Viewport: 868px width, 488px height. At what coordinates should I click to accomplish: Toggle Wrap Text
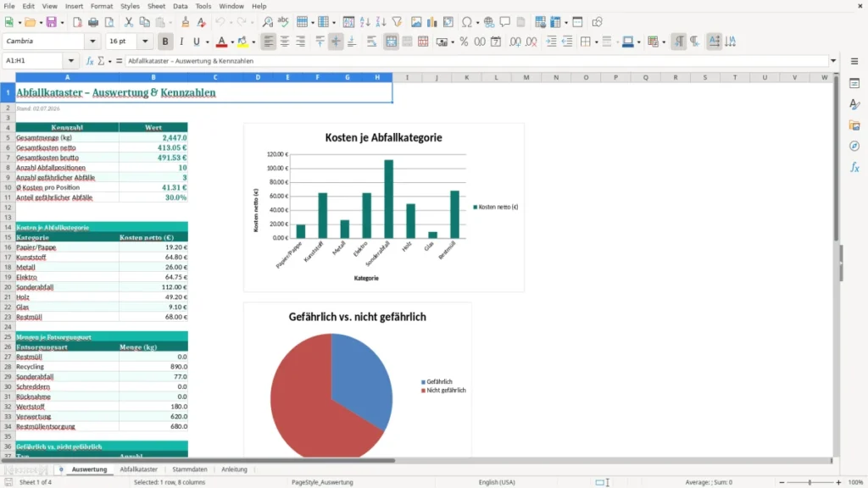(x=371, y=42)
